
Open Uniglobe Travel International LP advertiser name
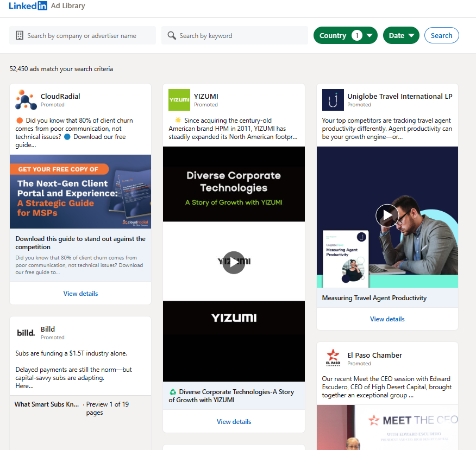tap(400, 97)
